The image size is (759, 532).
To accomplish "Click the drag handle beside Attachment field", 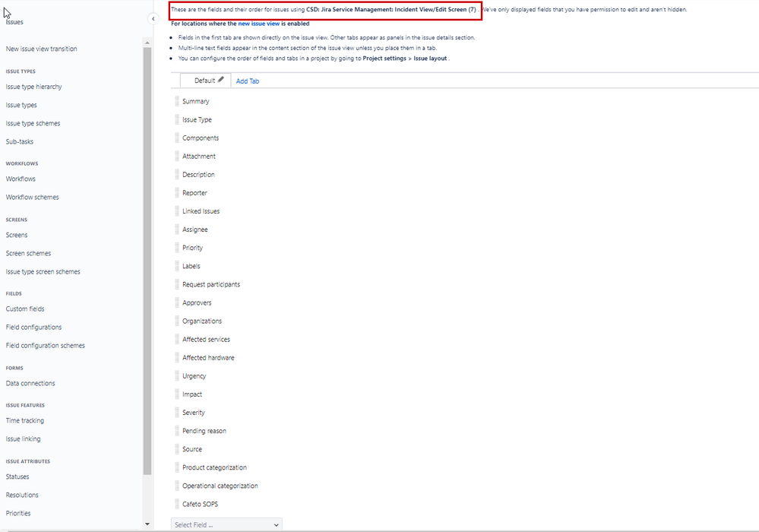I will [x=177, y=157].
